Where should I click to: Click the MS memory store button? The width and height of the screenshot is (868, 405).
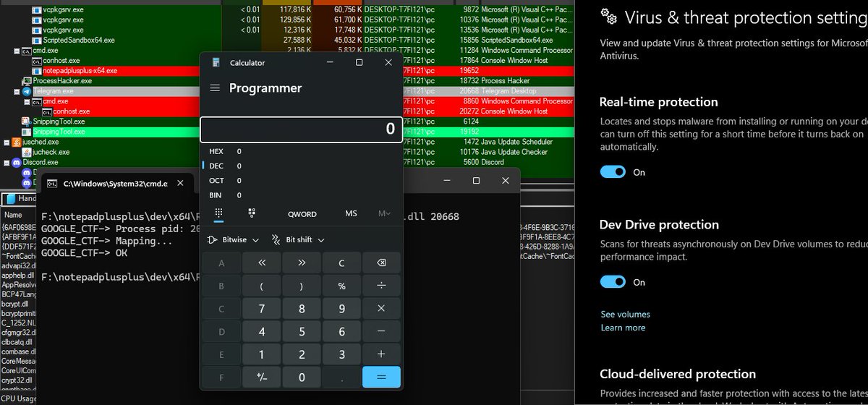351,213
